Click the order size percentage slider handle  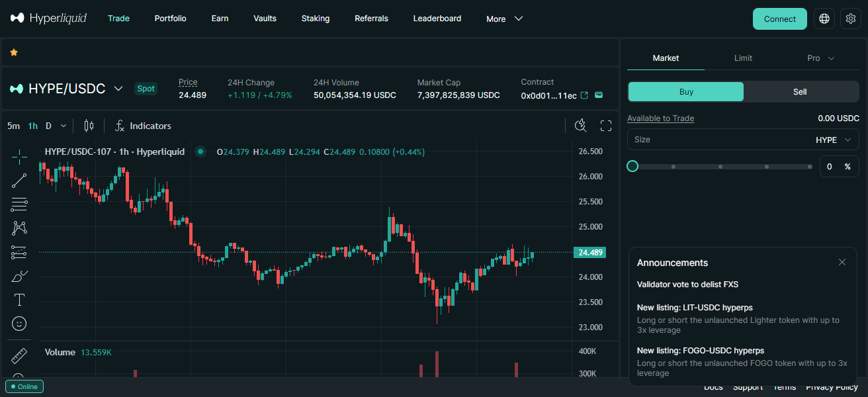pyautogui.click(x=632, y=166)
